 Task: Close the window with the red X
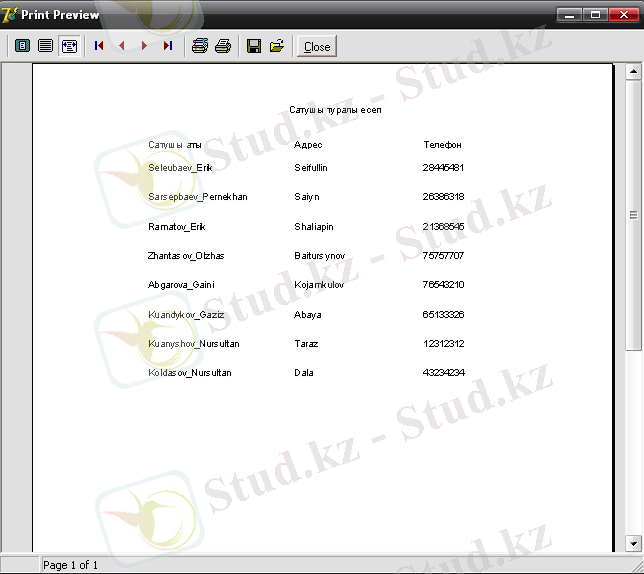(x=623, y=15)
